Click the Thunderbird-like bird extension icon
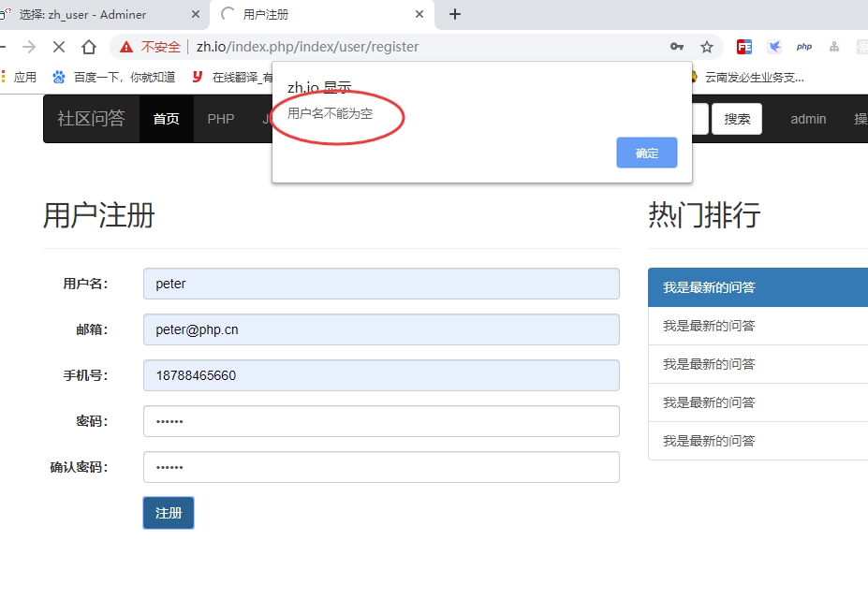This screenshot has height=599, width=868. click(x=774, y=46)
